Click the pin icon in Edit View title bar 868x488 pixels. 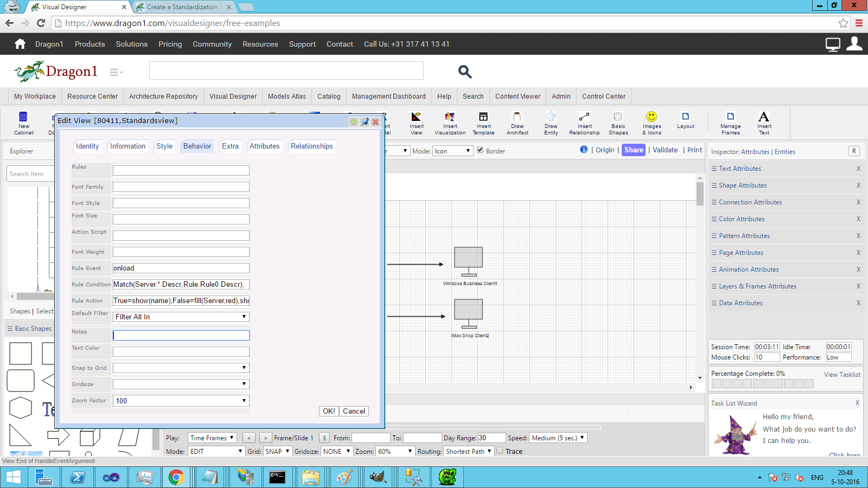point(365,121)
